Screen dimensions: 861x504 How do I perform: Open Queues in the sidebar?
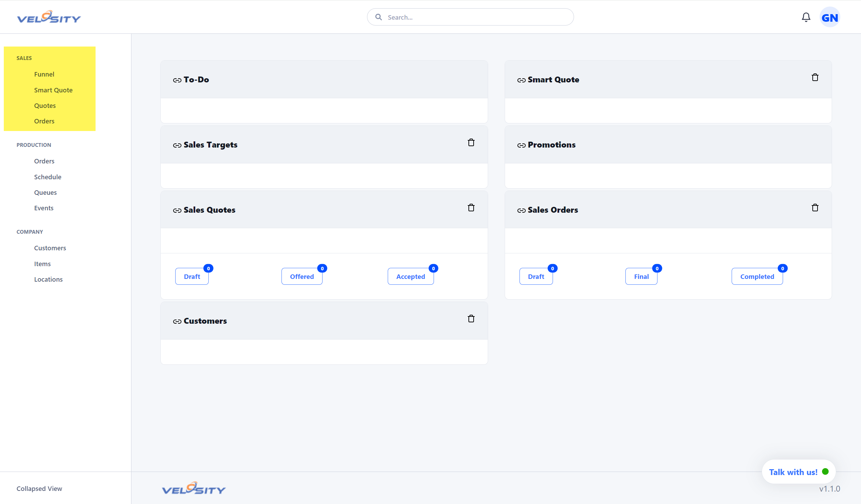coord(45,192)
